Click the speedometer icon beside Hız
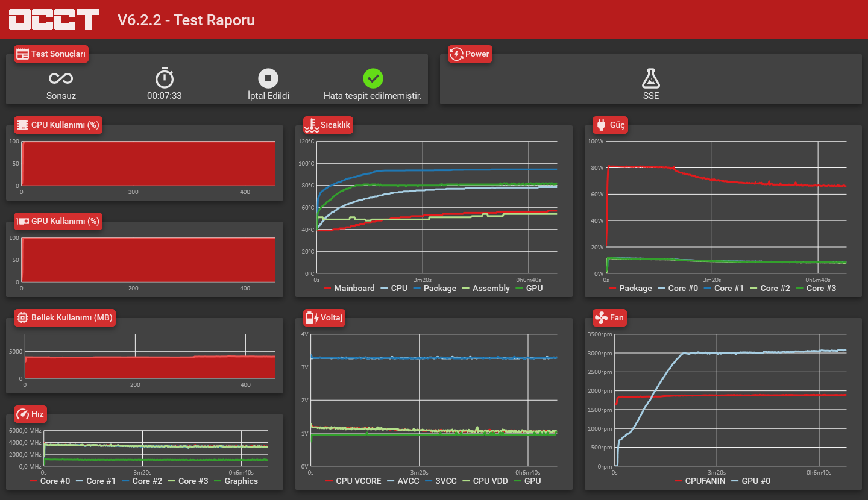The height and width of the screenshot is (500, 868). (x=23, y=414)
